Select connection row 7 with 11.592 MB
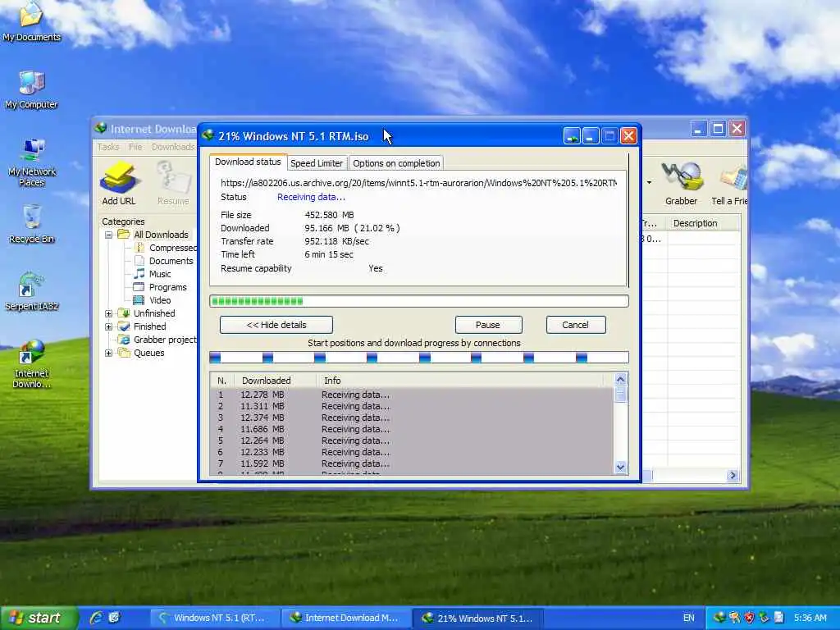 click(413, 464)
